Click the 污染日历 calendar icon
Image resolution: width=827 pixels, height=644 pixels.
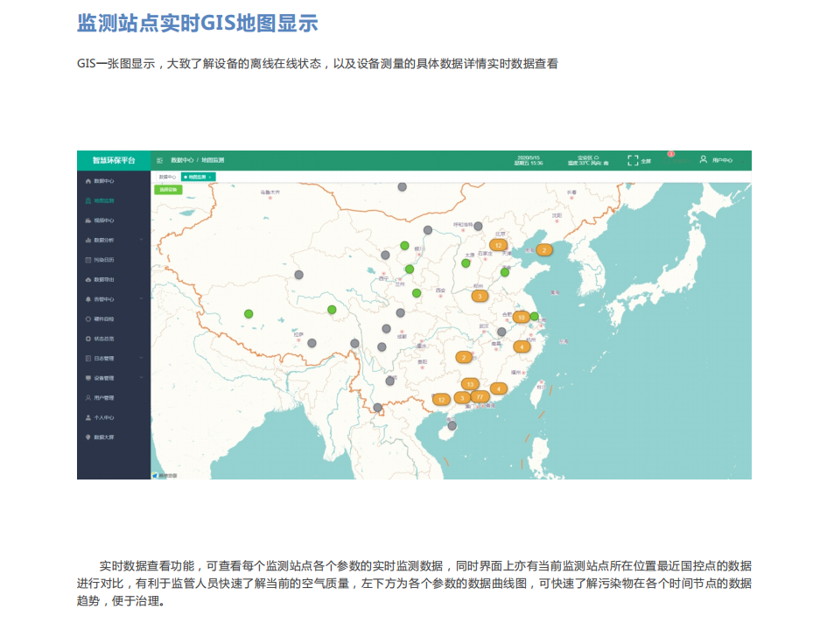click(88, 260)
